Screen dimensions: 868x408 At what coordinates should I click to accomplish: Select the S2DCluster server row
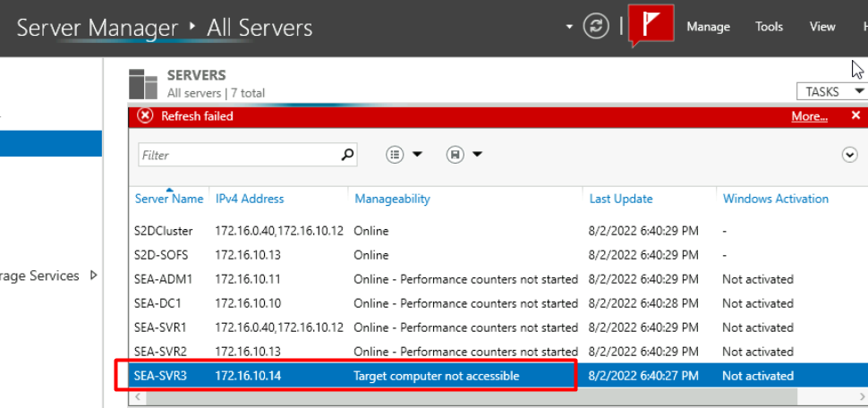click(498, 231)
